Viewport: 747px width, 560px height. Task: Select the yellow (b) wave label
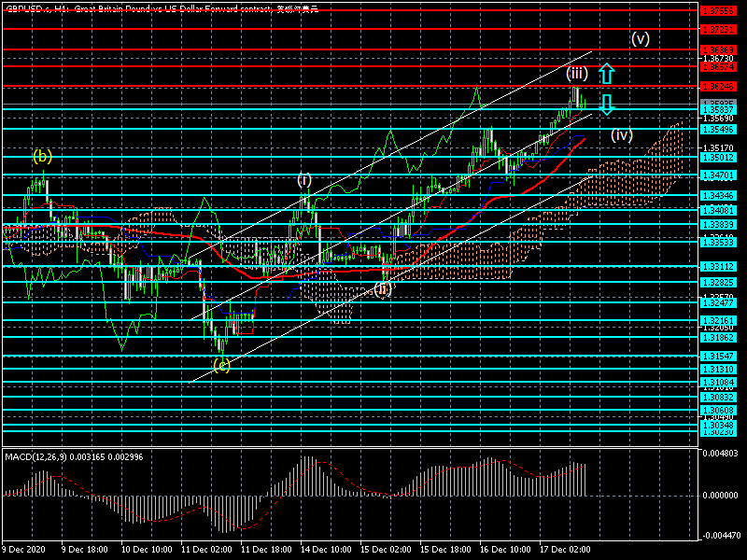[42, 156]
